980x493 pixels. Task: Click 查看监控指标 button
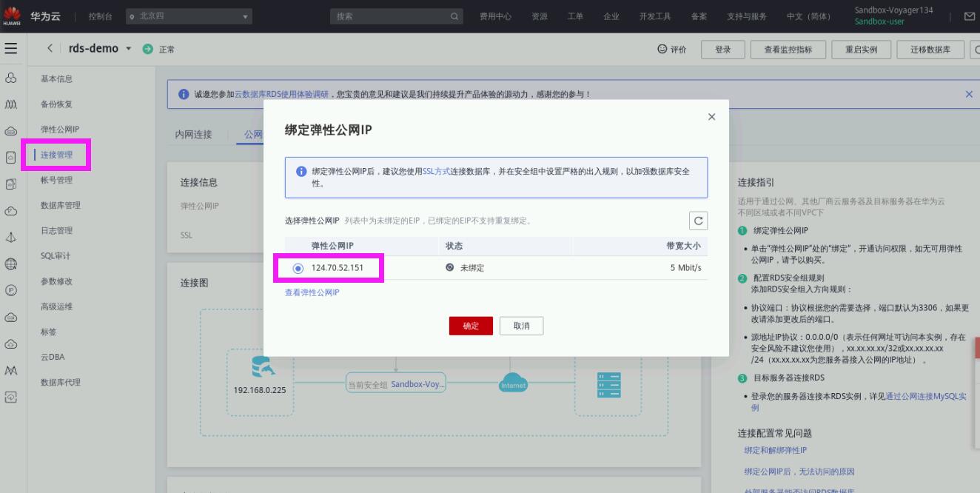pos(788,50)
